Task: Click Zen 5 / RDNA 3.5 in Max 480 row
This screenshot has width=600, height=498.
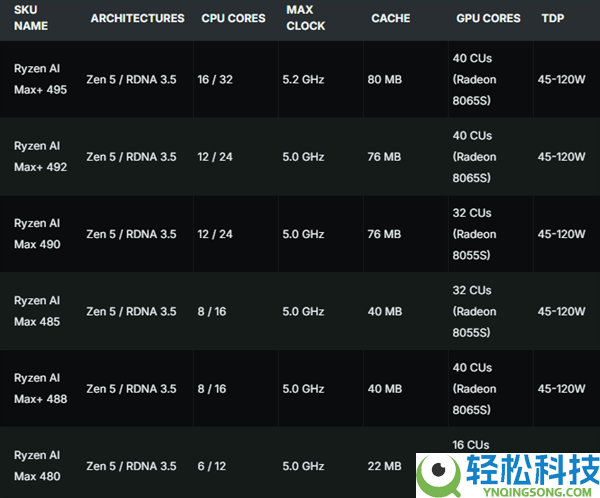Action: click(131, 466)
